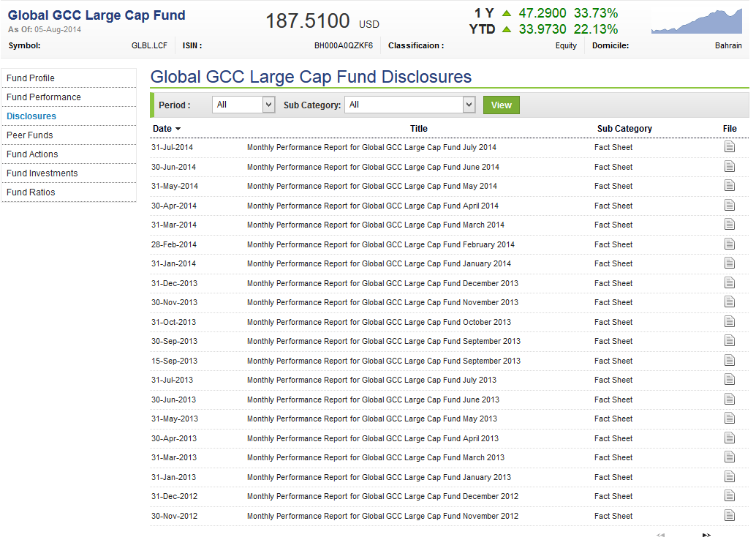Open Fund Investments section
This screenshot has height=540, width=756.
click(x=42, y=173)
